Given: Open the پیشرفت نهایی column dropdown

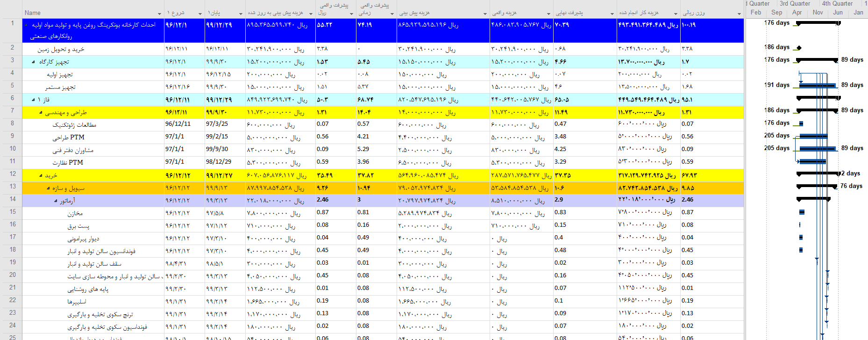Looking at the screenshot, I should pyautogui.click(x=612, y=14).
